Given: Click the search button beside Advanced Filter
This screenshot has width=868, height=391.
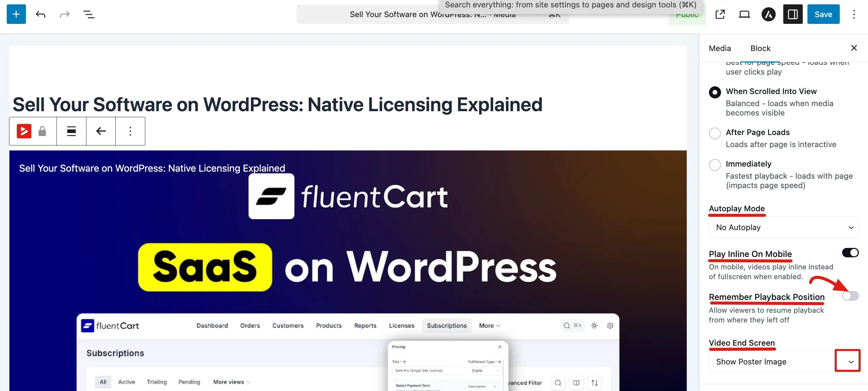Looking at the screenshot, I should (558, 383).
